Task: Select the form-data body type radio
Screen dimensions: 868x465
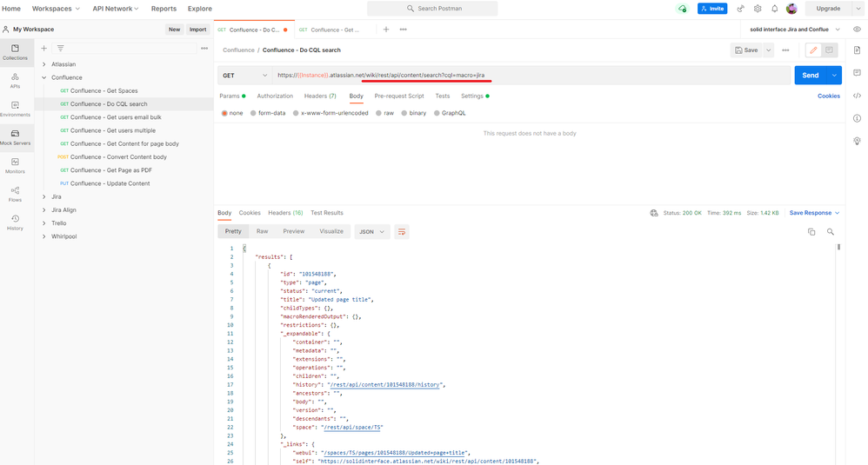Action: click(253, 113)
